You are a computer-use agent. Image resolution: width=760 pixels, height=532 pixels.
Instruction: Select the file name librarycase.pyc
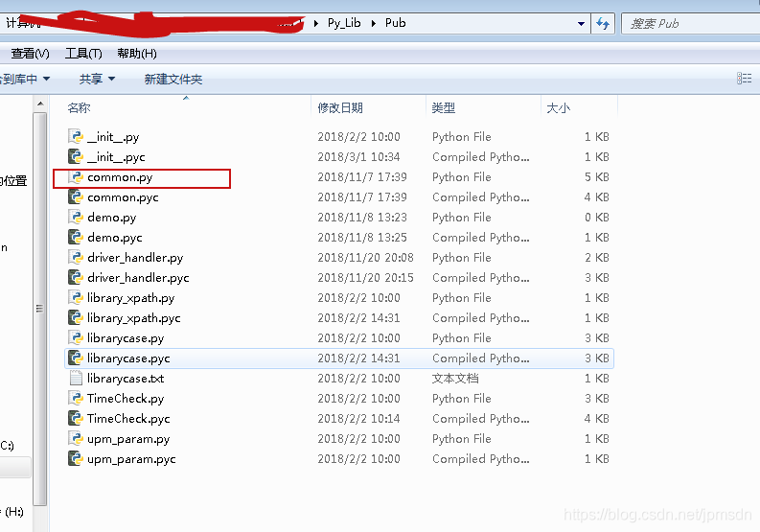[128, 359]
